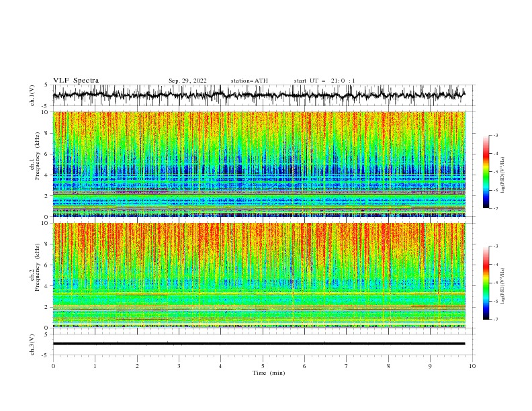
Task: Click the upper PSD color bar
Action: [486, 171]
